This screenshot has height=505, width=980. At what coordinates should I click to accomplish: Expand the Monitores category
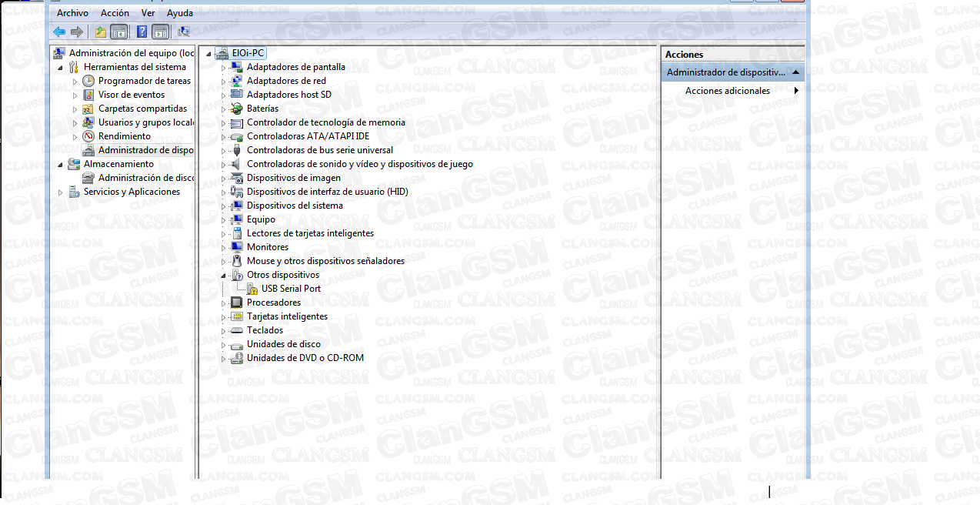click(x=225, y=247)
